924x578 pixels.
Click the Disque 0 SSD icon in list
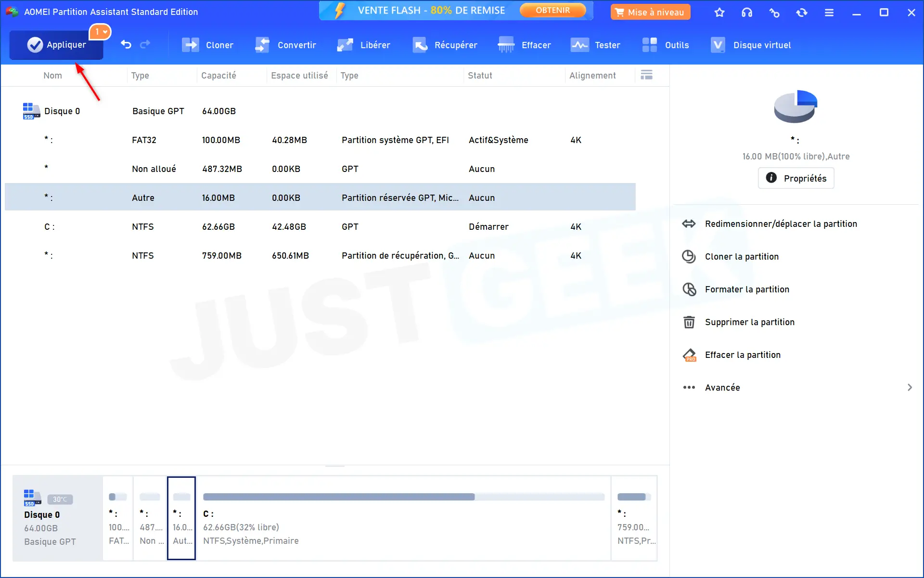31,111
